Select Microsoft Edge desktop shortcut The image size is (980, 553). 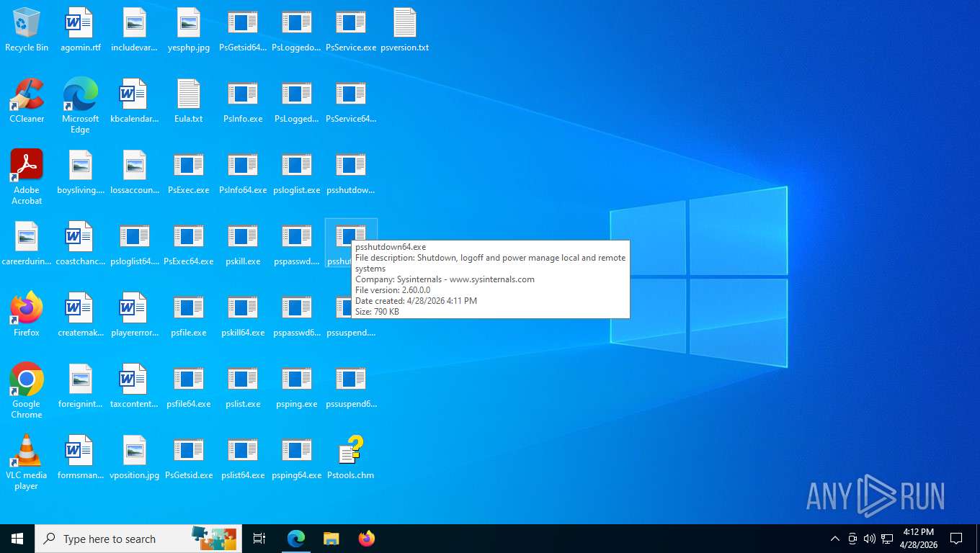[x=80, y=106]
